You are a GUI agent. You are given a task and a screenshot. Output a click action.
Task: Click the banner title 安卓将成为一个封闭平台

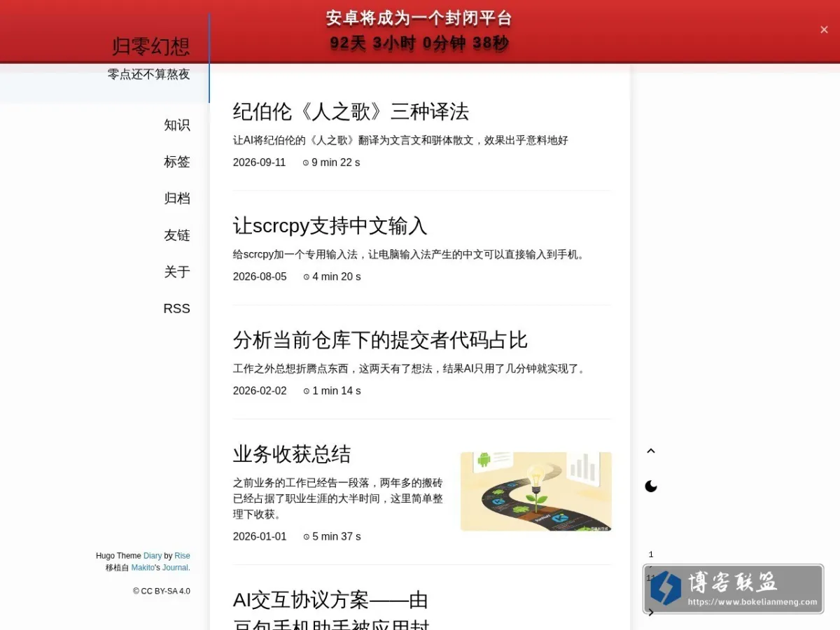click(419, 19)
